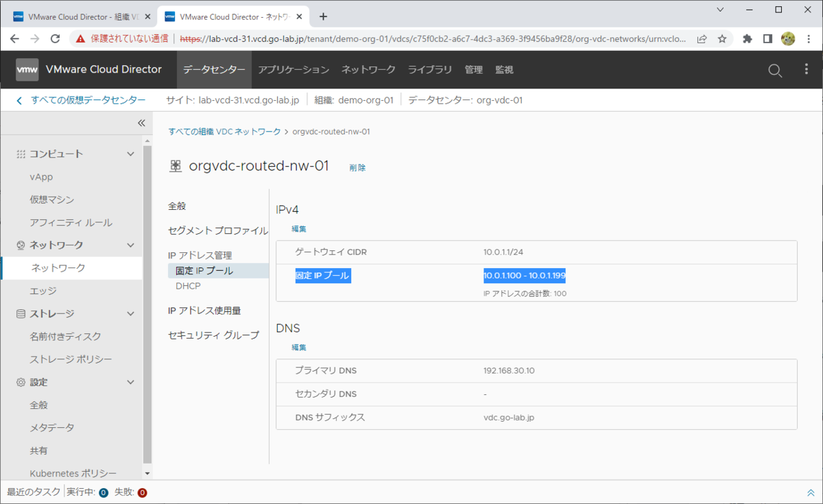This screenshot has width=823, height=504.
Task: Click the highlighted 10.0.1.100 - 10.0.1.199 value
Action: point(524,276)
